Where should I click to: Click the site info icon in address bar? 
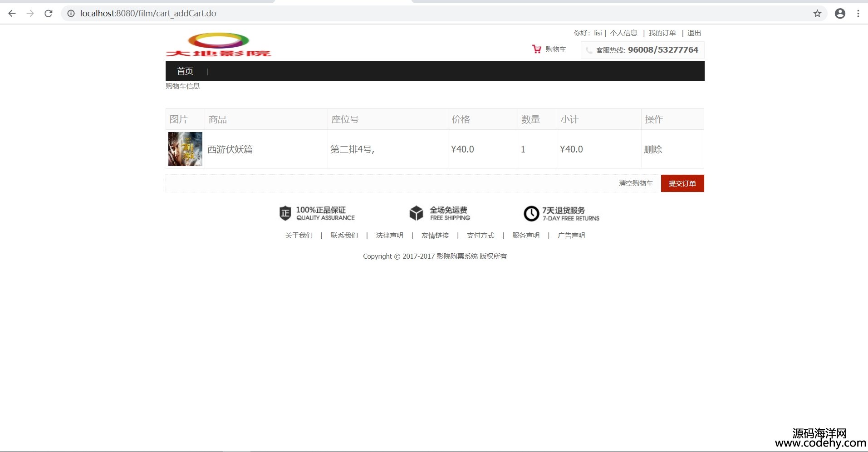tap(71, 14)
